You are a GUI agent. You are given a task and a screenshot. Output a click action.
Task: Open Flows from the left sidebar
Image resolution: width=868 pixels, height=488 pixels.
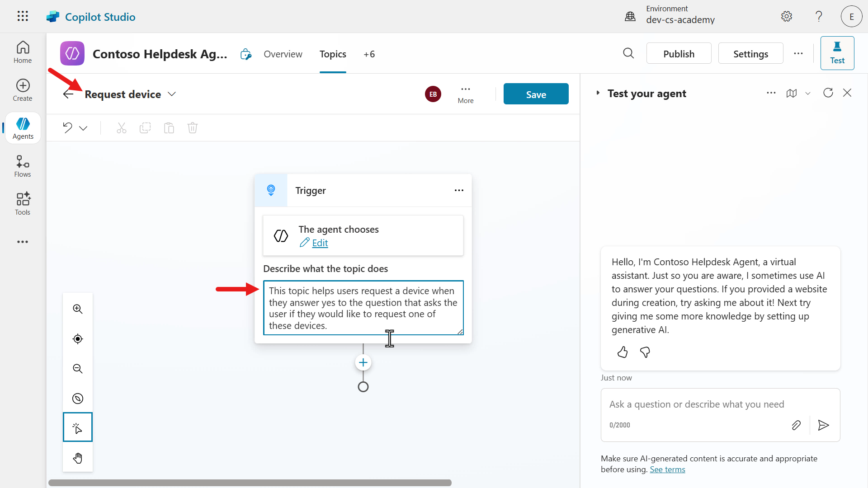(22, 165)
